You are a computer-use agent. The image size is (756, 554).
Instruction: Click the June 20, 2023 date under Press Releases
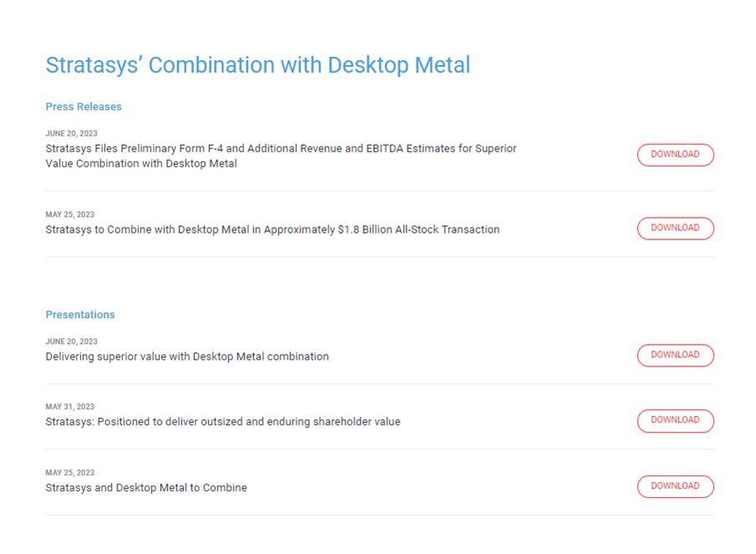[x=71, y=133]
